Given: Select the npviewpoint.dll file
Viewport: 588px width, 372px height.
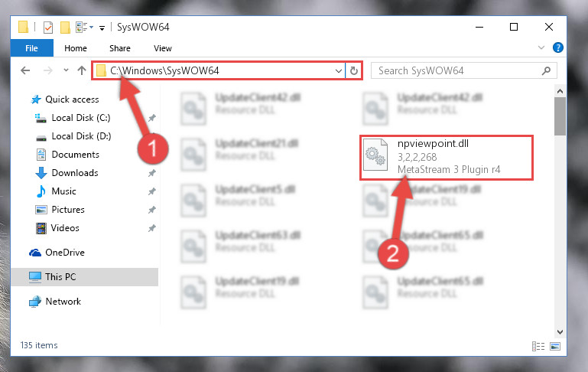Looking at the screenshot, I should [x=447, y=158].
